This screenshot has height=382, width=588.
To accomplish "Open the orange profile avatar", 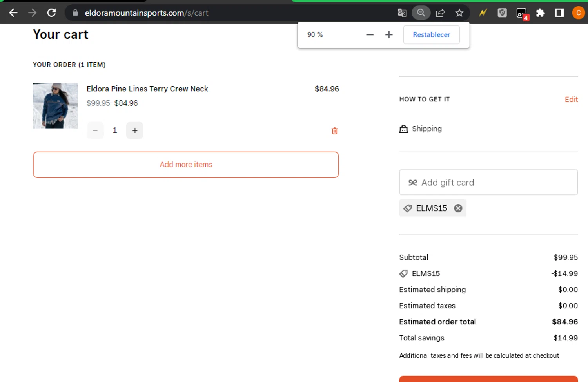I will (x=578, y=13).
